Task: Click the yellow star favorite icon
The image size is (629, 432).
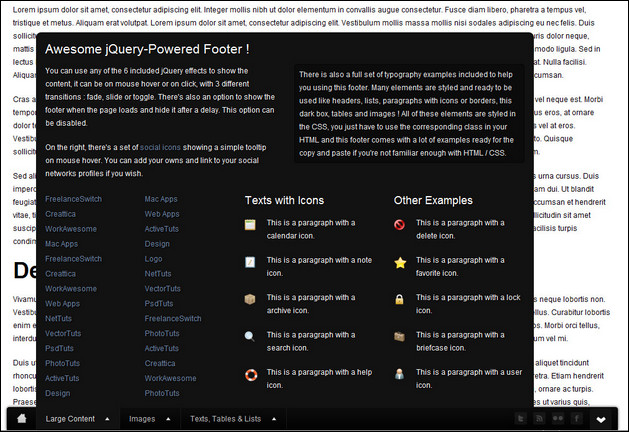Action: tap(400, 262)
